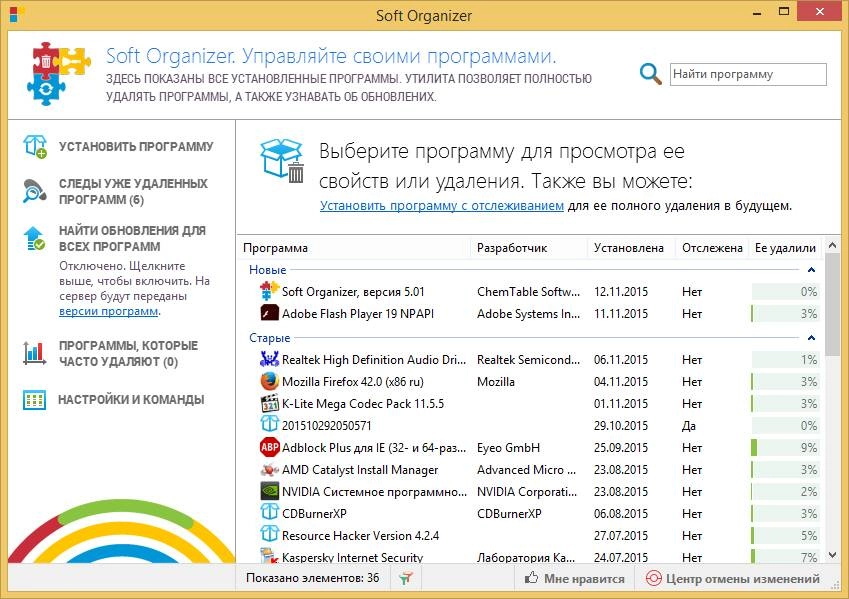Select Resource Hacker Version 4.2.4 row
The image size is (849, 599).
530,536
